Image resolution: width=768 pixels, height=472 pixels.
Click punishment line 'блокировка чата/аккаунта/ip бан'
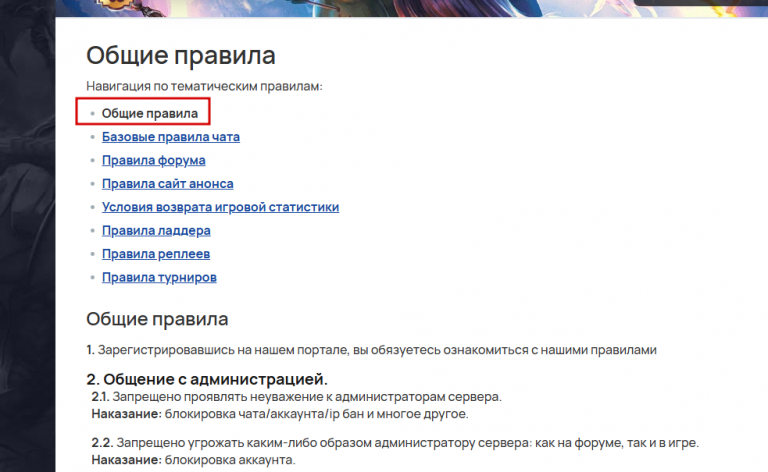pos(280,414)
